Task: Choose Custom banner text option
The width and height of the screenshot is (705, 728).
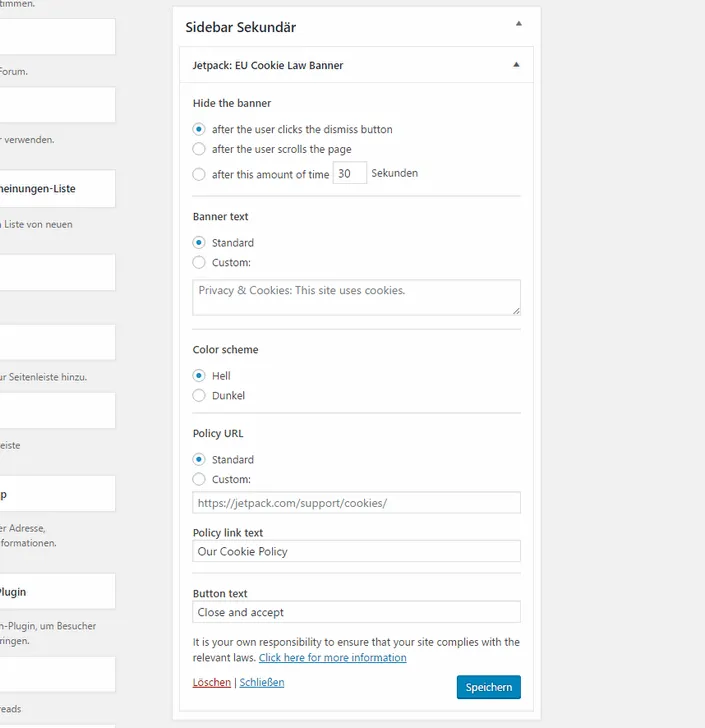Action: [x=199, y=262]
